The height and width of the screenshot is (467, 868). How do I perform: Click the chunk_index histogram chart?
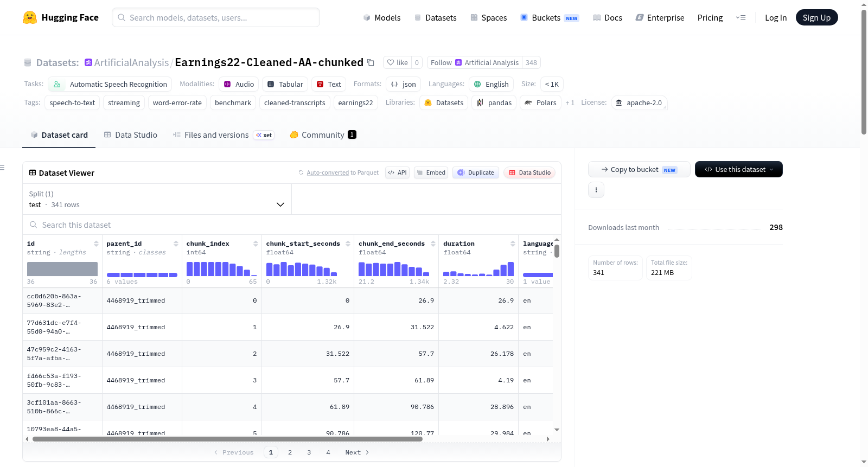click(x=222, y=269)
